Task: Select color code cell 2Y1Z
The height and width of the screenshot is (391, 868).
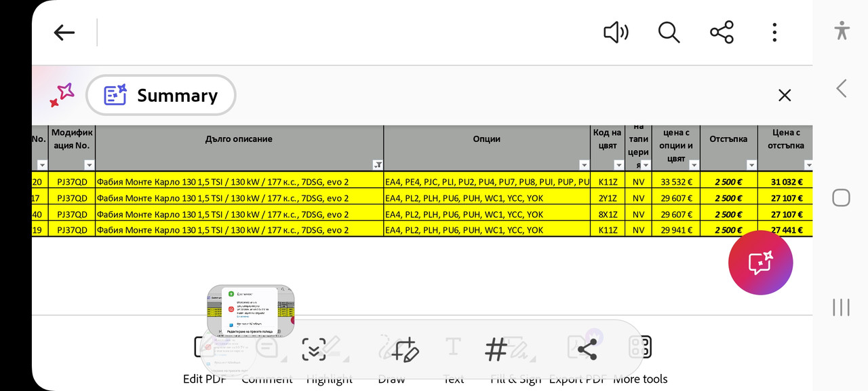Action: point(608,198)
